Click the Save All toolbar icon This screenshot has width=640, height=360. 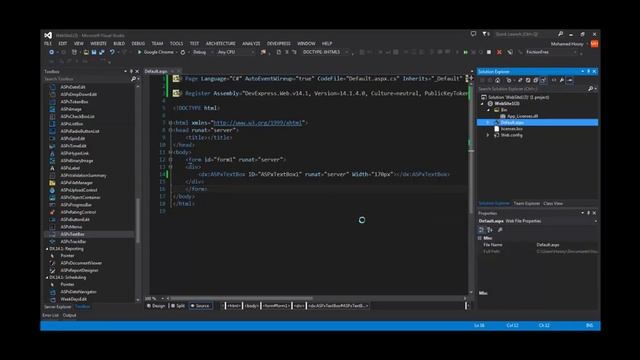click(102, 52)
